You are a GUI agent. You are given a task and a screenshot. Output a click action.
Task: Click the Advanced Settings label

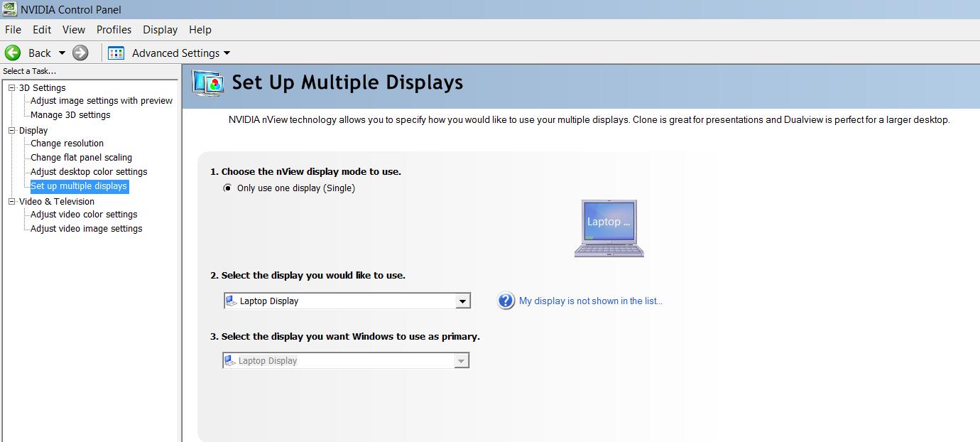tap(175, 53)
